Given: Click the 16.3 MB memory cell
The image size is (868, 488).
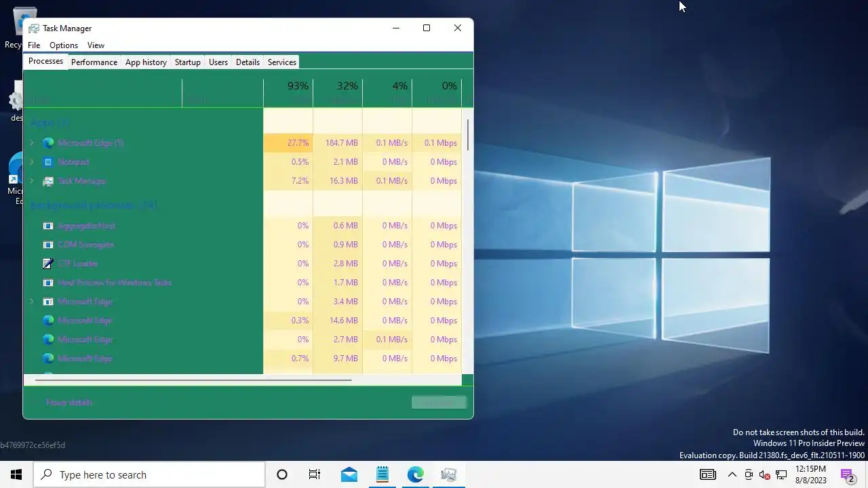Looking at the screenshot, I should [x=338, y=181].
